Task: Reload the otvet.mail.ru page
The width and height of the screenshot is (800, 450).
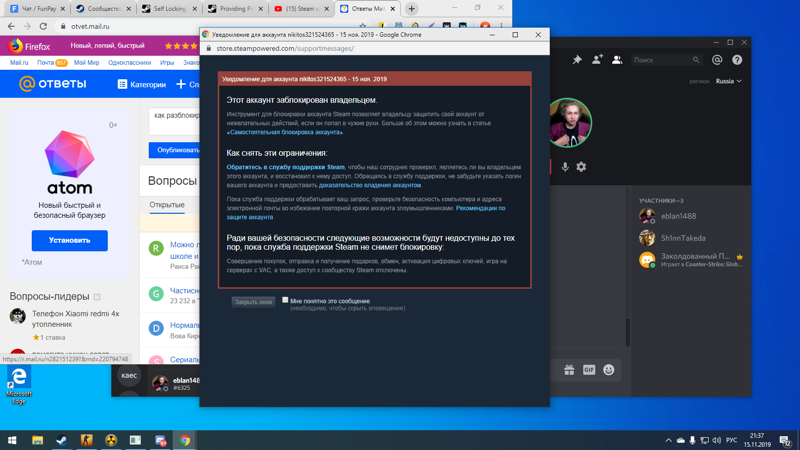Action: click(43, 26)
